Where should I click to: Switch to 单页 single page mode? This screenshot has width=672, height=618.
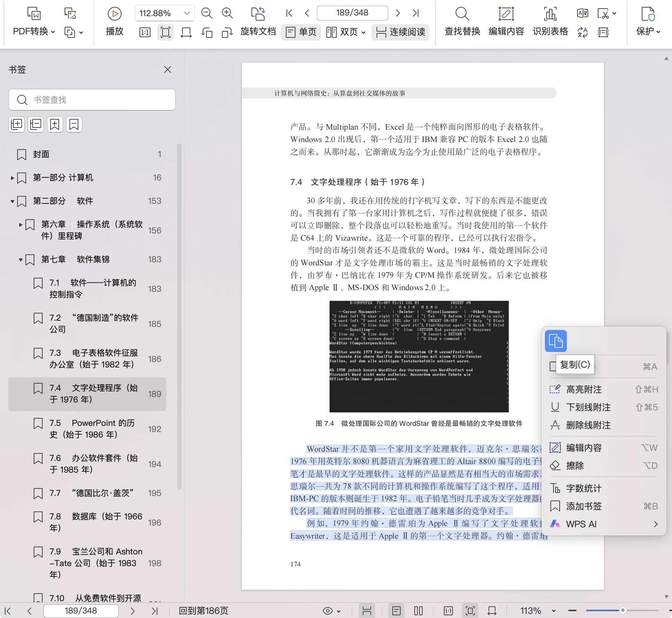point(301,32)
